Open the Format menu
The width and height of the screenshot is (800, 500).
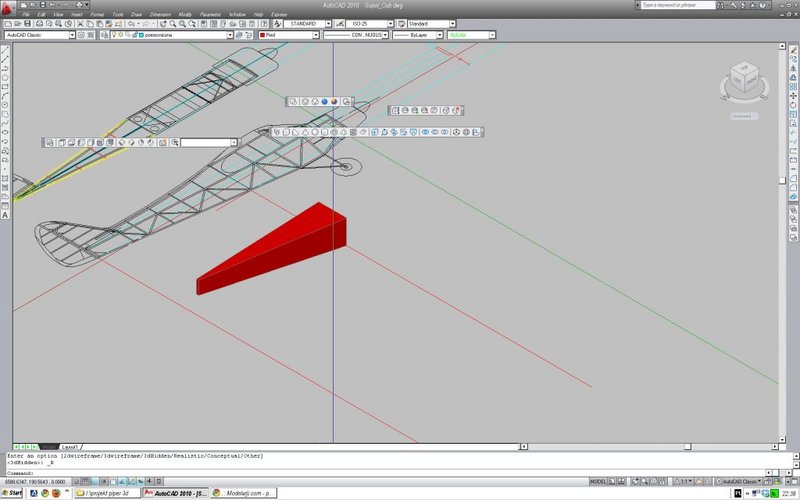click(x=97, y=14)
